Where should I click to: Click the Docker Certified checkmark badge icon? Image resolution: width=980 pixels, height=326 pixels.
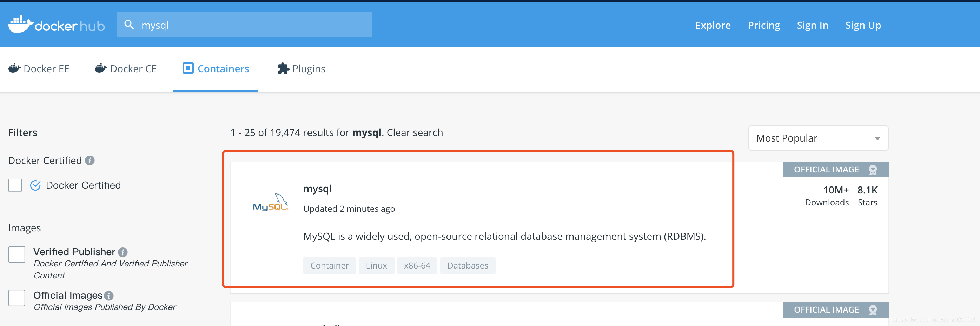(x=35, y=185)
